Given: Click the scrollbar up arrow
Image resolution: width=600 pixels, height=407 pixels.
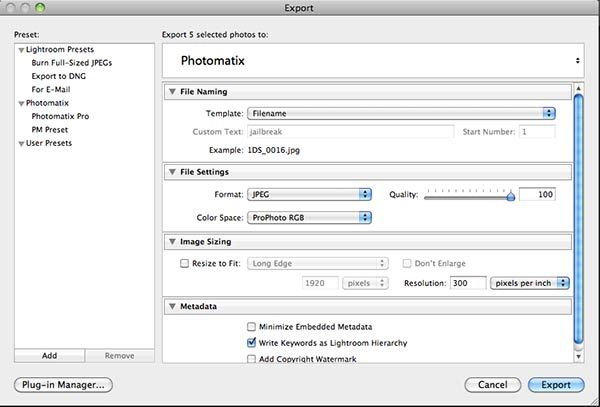Looking at the screenshot, I should click(x=579, y=88).
